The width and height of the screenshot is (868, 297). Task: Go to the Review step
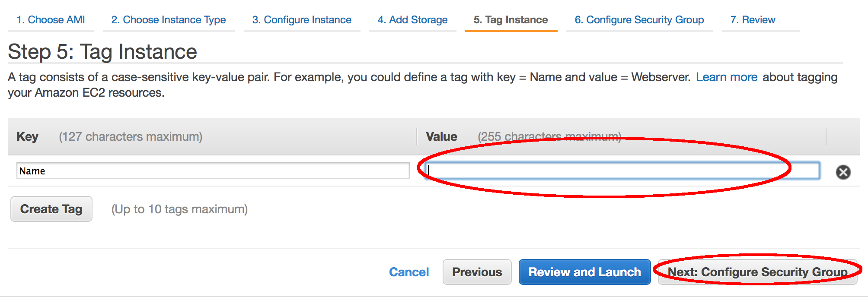coord(753,20)
